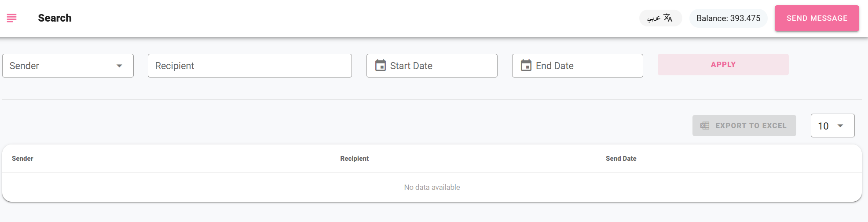The height and width of the screenshot is (222, 868).
Task: Click the Apply button
Action: [x=723, y=64]
